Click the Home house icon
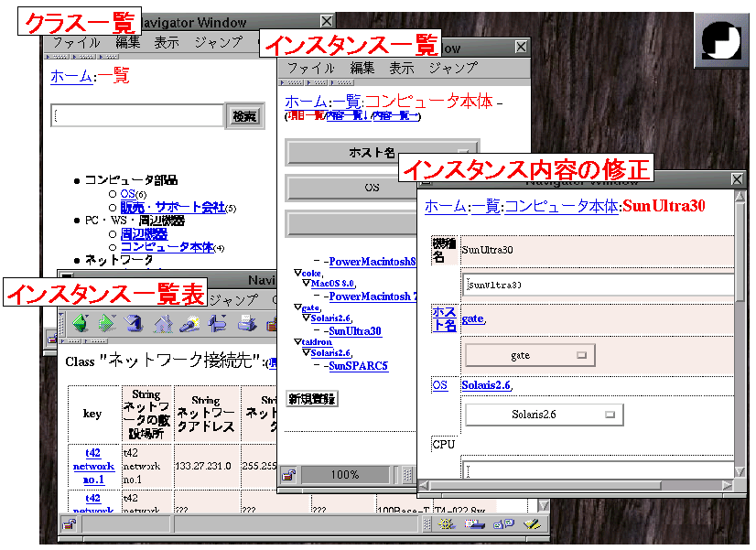Image resolution: width=756 pixels, height=550 pixels. pos(163,322)
